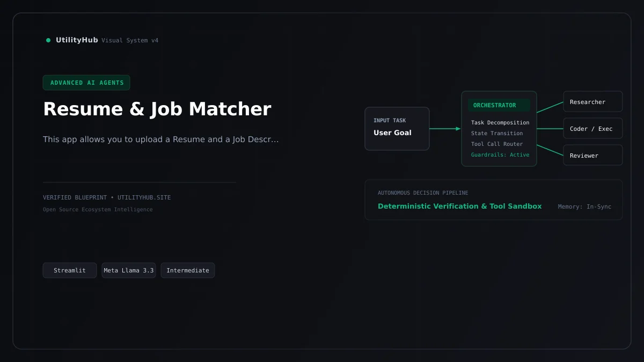Open the Reviewer agent node
The height and width of the screenshot is (362, 644).
point(593,155)
